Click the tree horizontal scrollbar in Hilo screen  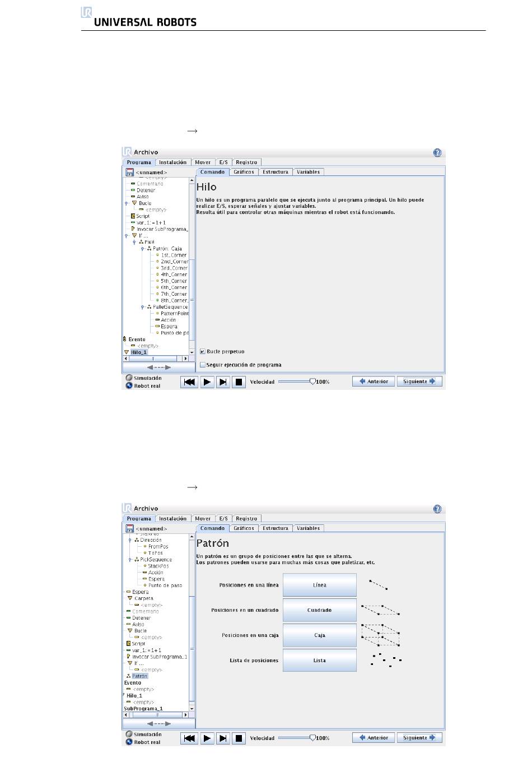155,359
